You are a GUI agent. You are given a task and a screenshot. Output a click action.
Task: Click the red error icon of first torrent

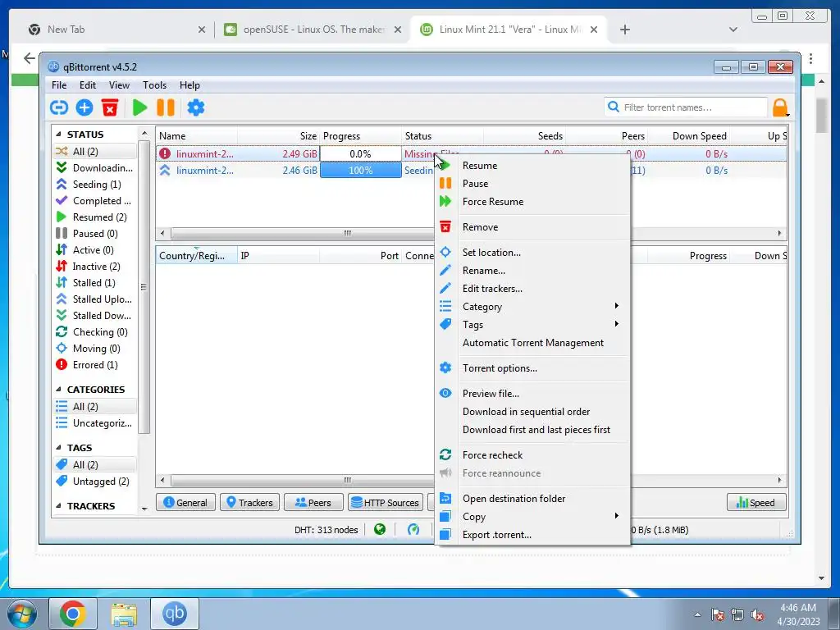[x=165, y=153]
